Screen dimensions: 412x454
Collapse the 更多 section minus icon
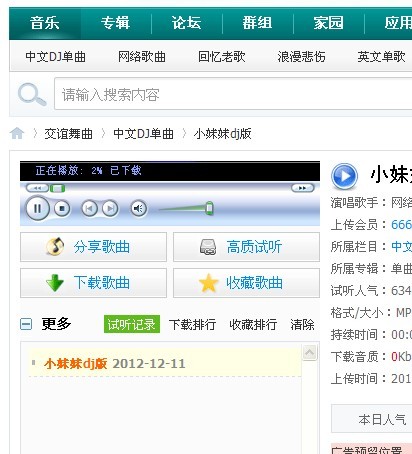click(x=26, y=324)
